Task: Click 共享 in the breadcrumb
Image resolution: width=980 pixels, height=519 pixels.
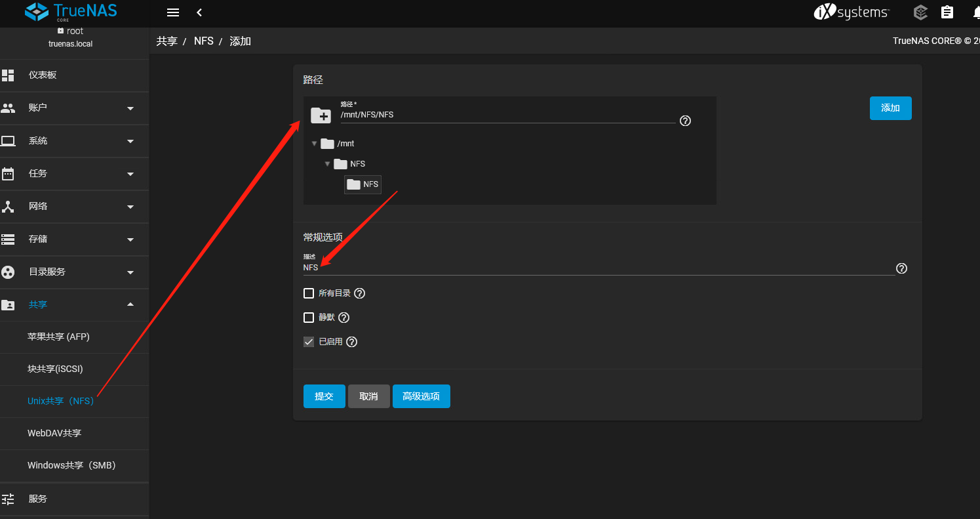Action: (x=167, y=41)
